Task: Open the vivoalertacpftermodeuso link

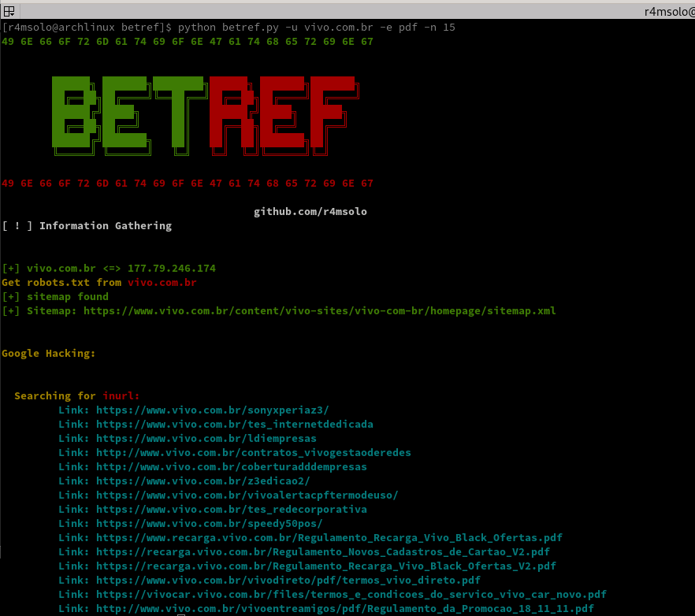Action: (x=247, y=495)
